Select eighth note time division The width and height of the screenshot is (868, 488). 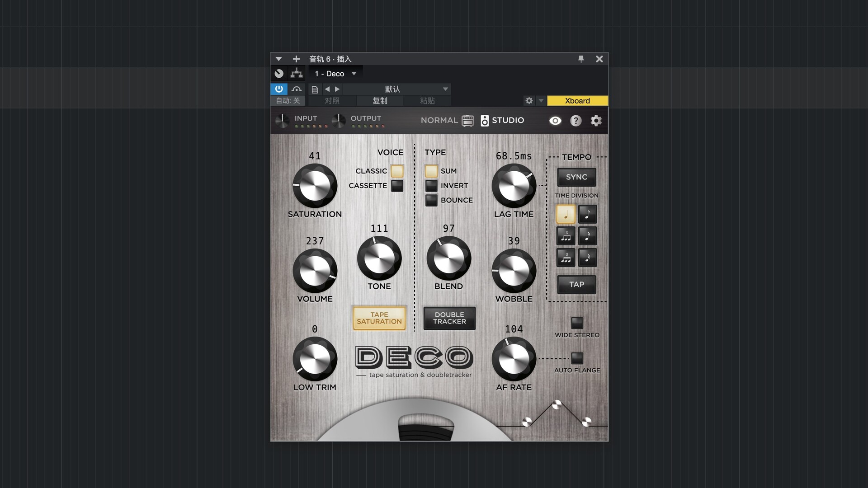pos(587,214)
